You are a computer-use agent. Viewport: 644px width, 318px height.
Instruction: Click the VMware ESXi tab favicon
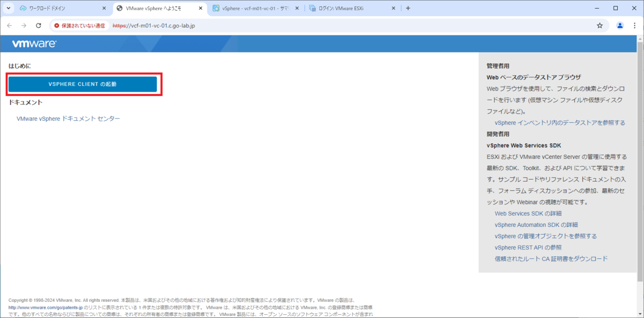(x=312, y=9)
